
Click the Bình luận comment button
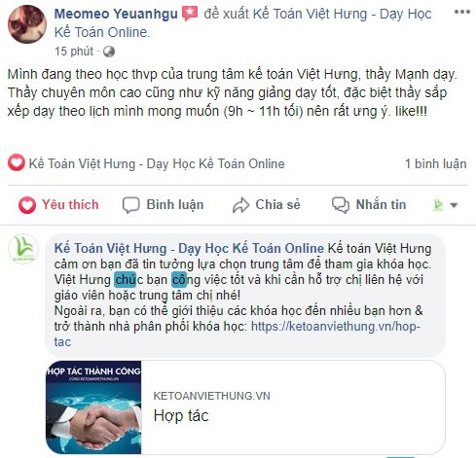163,205
